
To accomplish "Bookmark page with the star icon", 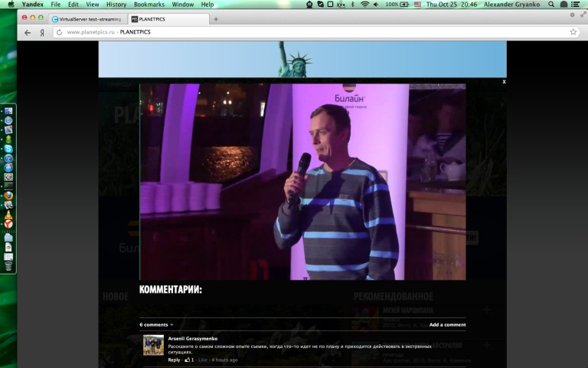I will (573, 32).
